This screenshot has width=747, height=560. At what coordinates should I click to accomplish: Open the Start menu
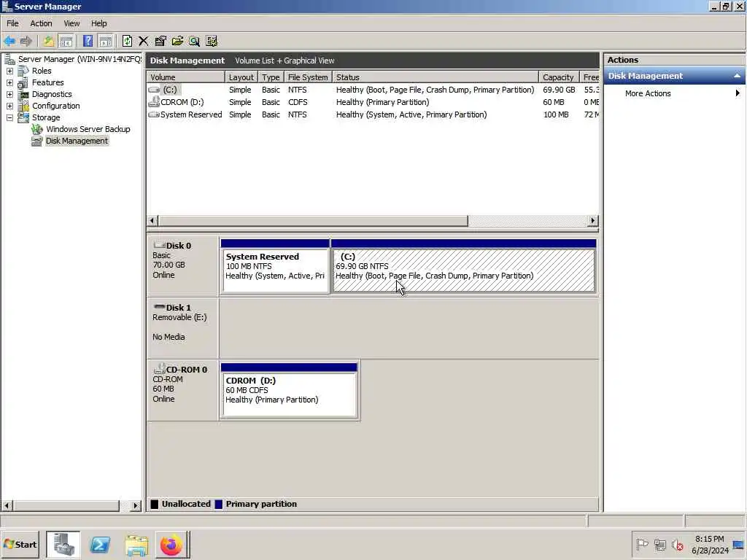20,545
